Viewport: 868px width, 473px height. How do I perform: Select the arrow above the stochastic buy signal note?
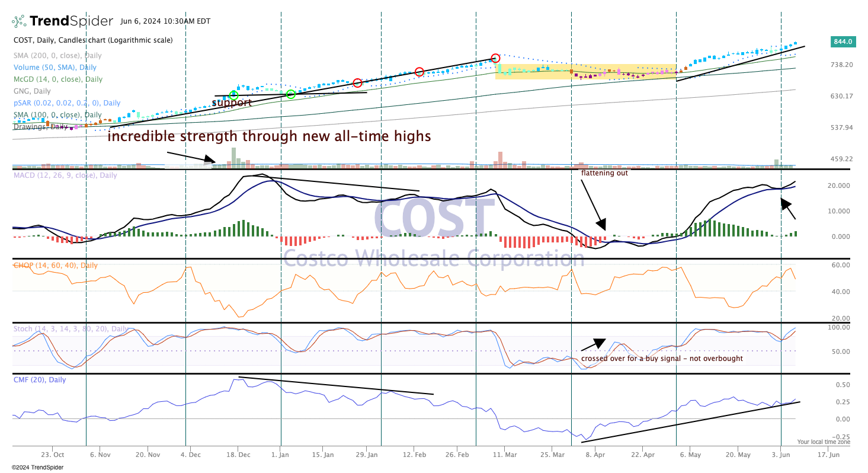coord(598,344)
